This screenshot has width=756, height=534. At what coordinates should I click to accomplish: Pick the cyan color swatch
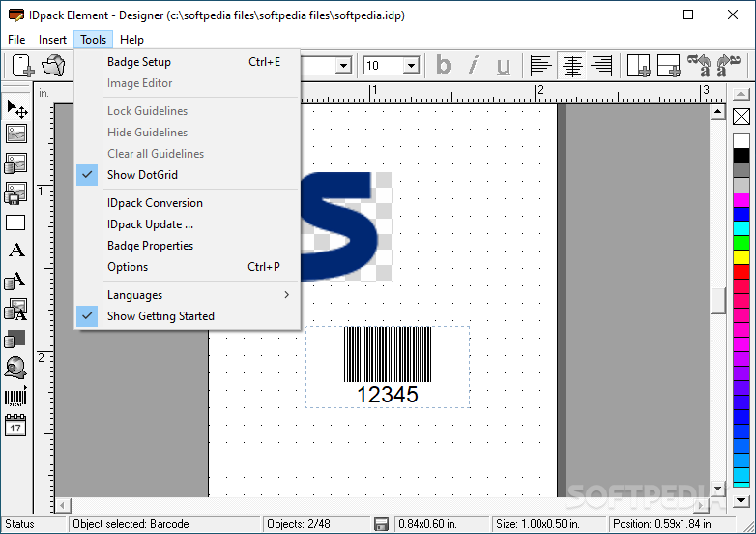tap(741, 228)
